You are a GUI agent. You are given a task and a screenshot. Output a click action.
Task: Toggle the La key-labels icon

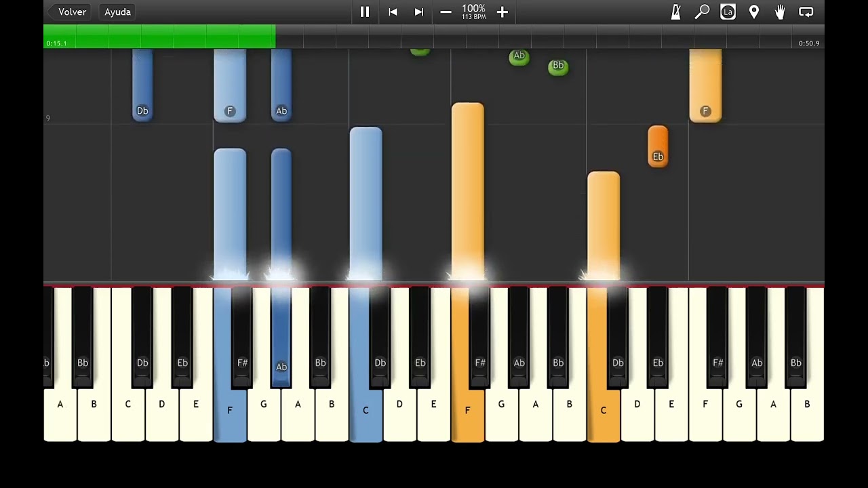tap(728, 12)
